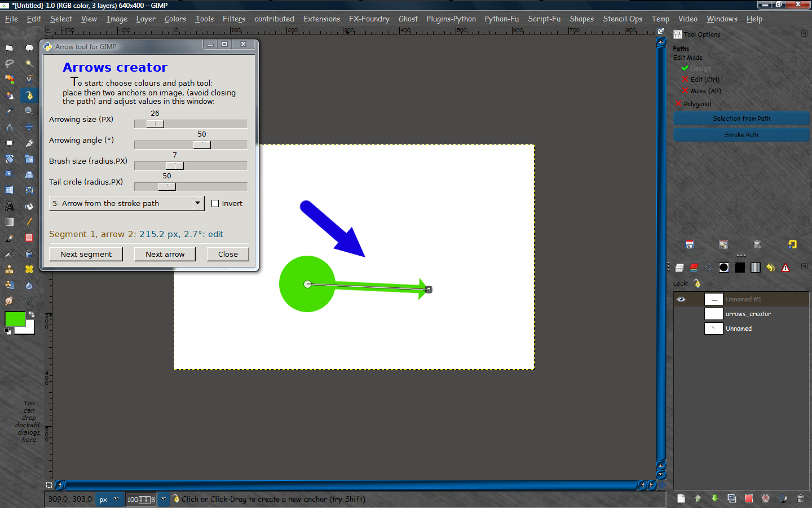812x508 pixels.
Task: Select the Heal tool
Action: coord(29,269)
